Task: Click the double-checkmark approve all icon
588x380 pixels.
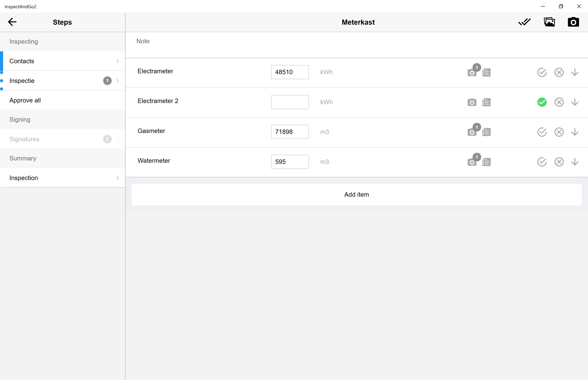Action: [524, 22]
